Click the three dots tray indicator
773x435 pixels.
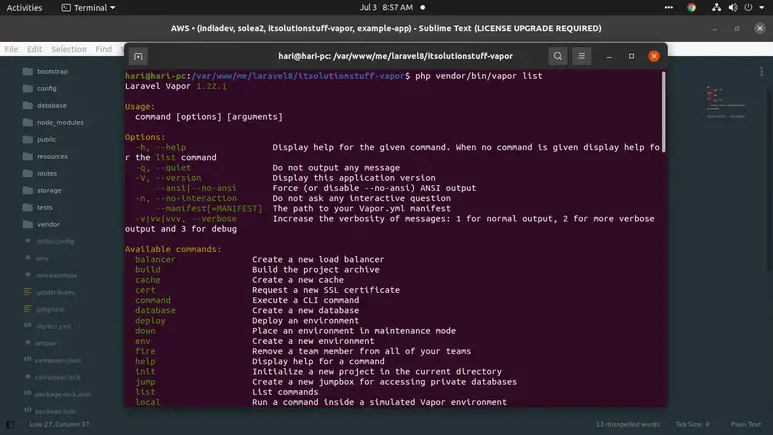(668, 7)
